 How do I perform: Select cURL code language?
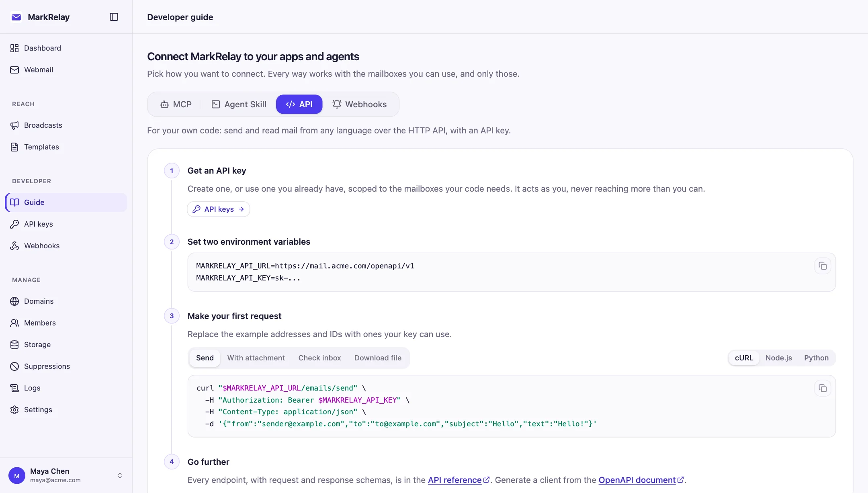point(744,358)
